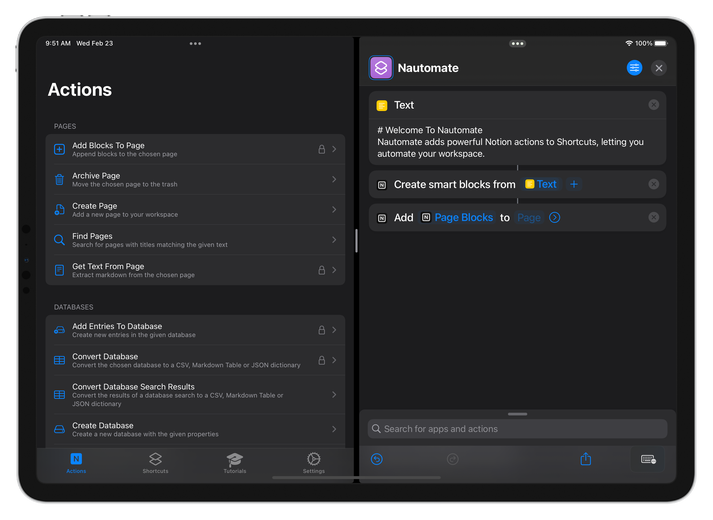Switch to the Shortcuts tab
Image resolution: width=713 pixels, height=520 pixels.
pyautogui.click(x=156, y=463)
